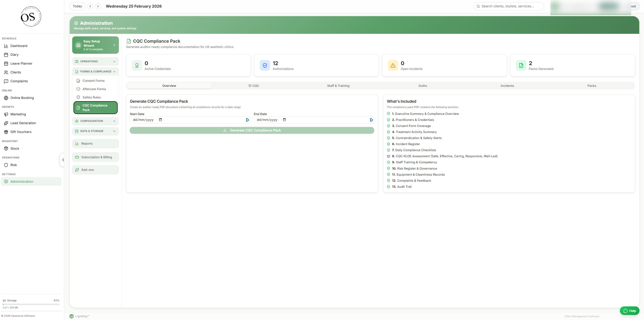Open Gift Vouchers gift icon
The width and height of the screenshot is (644, 320).
(6, 132)
